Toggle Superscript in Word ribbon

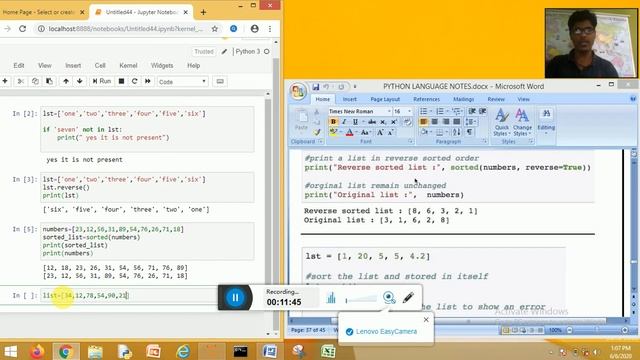394,122
